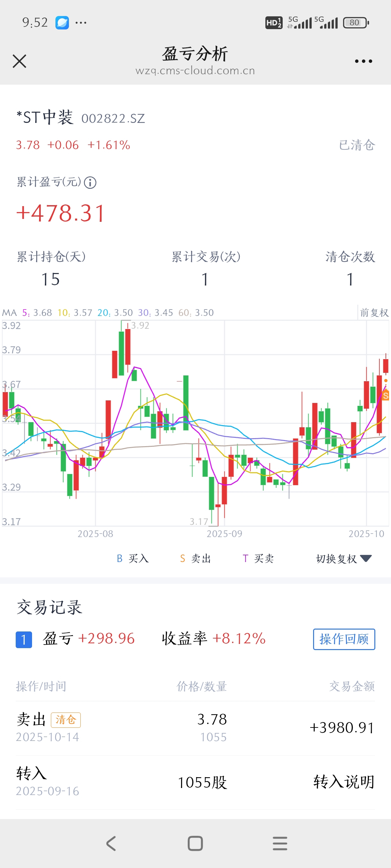Close the 盈亏分析 page with X
Screen dimensions: 391x868
[19, 61]
